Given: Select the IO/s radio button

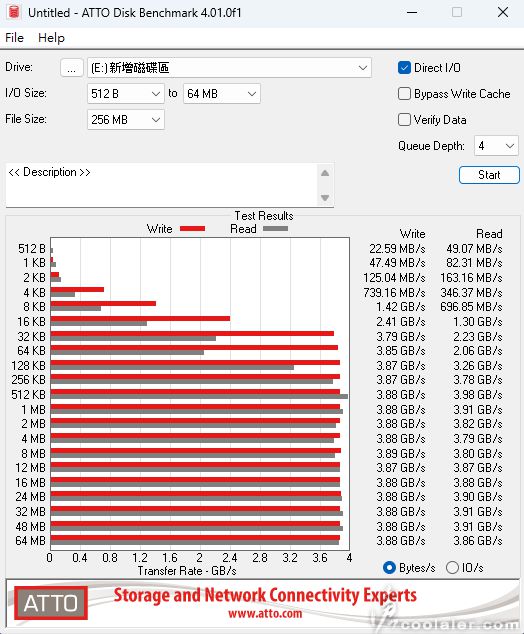Looking at the screenshot, I should click(452, 568).
